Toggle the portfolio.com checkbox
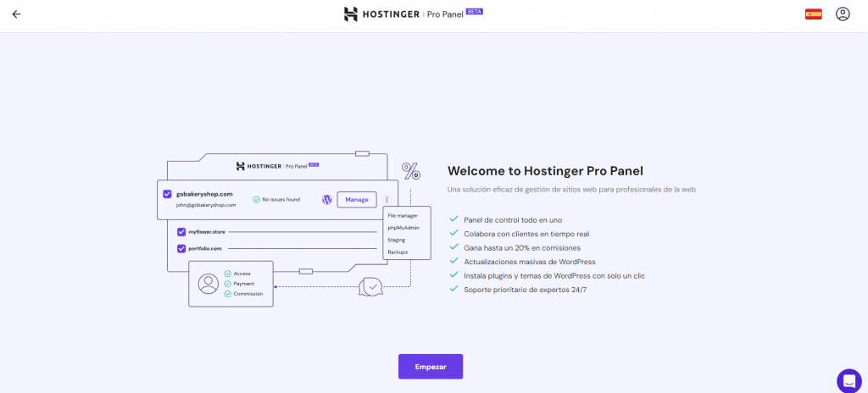This screenshot has width=868, height=393. 181,248
